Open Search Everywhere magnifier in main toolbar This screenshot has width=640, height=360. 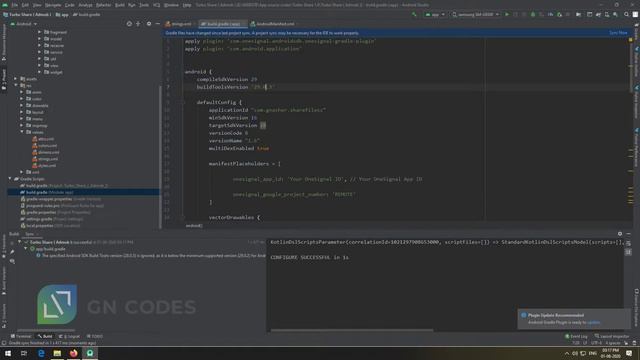(627, 15)
